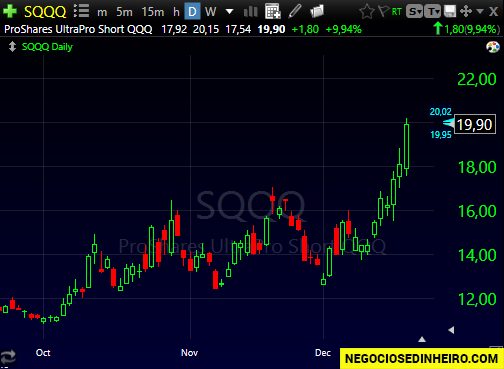Image resolution: width=504 pixels, height=369 pixels.
Task: Click the save floppy disk icon
Action: pos(450,12)
